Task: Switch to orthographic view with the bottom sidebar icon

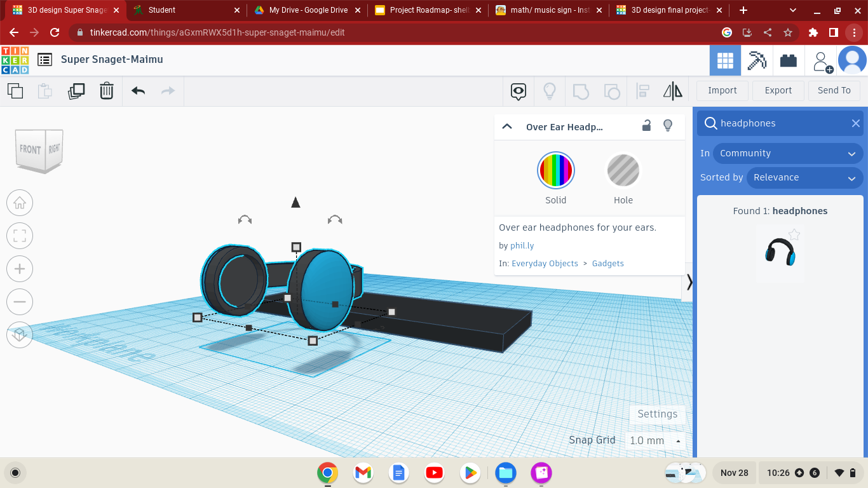Action: pyautogui.click(x=20, y=335)
